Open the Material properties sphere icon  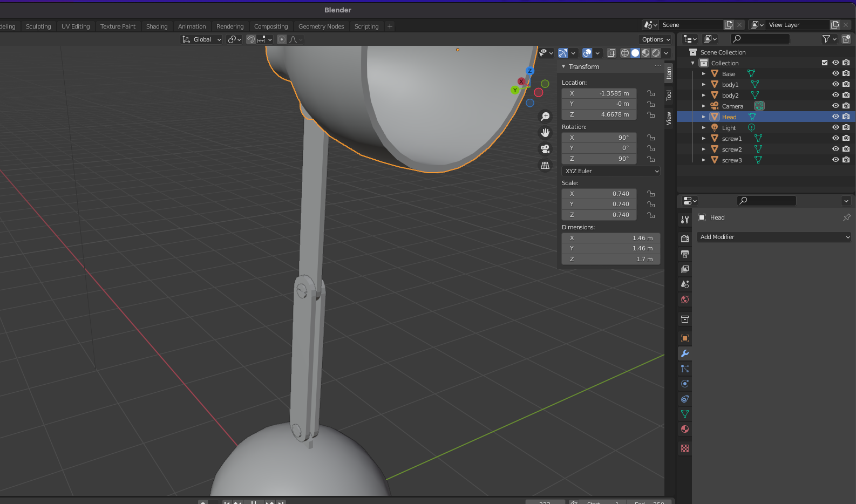click(x=685, y=429)
